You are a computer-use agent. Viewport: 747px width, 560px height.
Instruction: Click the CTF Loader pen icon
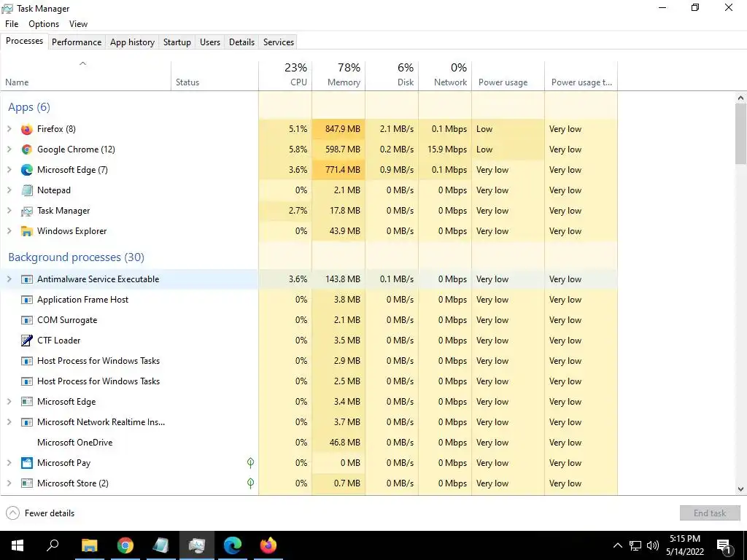pos(27,341)
